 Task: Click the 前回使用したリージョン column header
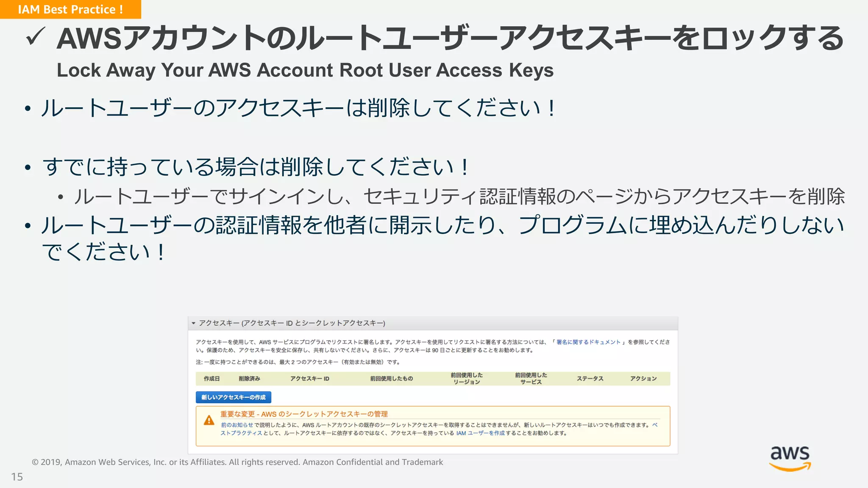pyautogui.click(x=467, y=379)
